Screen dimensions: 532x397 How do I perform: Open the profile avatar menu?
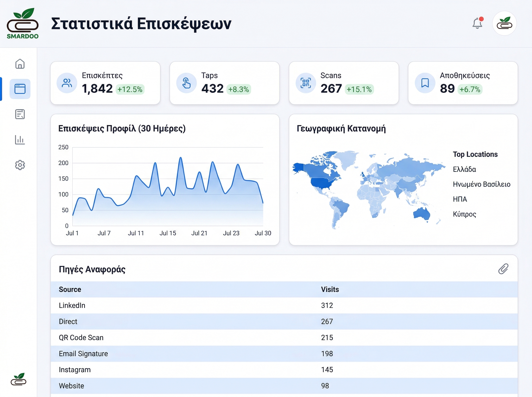(505, 23)
